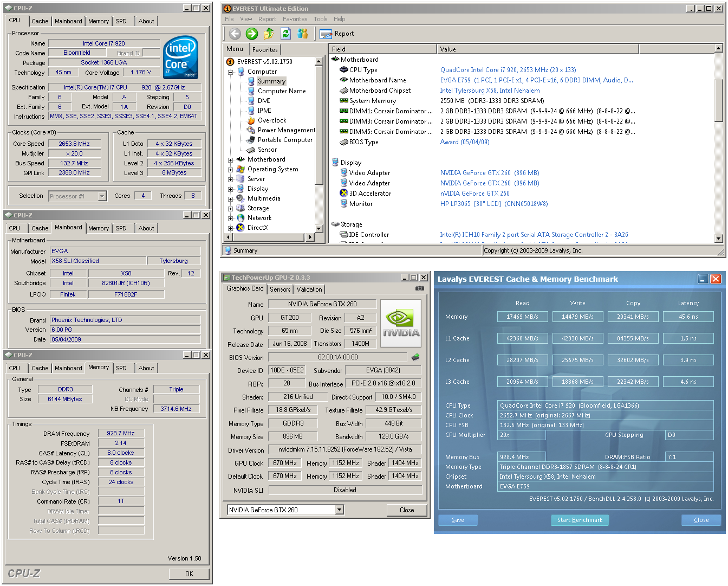Click the EVEREST list scrollbar down arrow

pyautogui.click(x=719, y=239)
